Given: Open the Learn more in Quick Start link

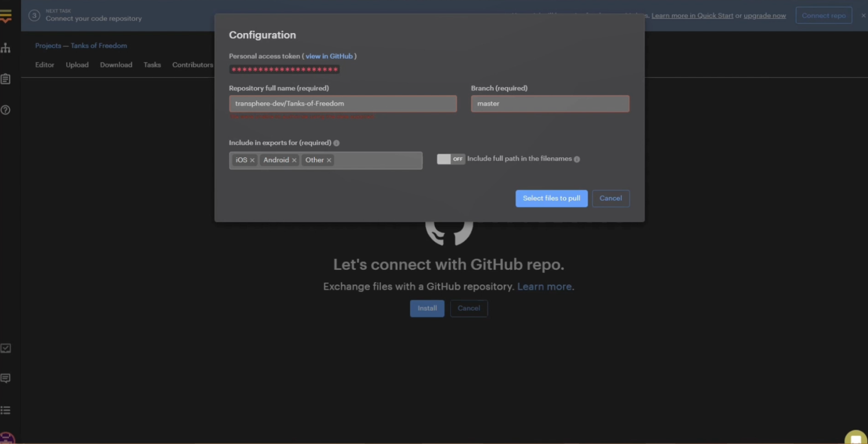Looking at the screenshot, I should pyautogui.click(x=692, y=15).
